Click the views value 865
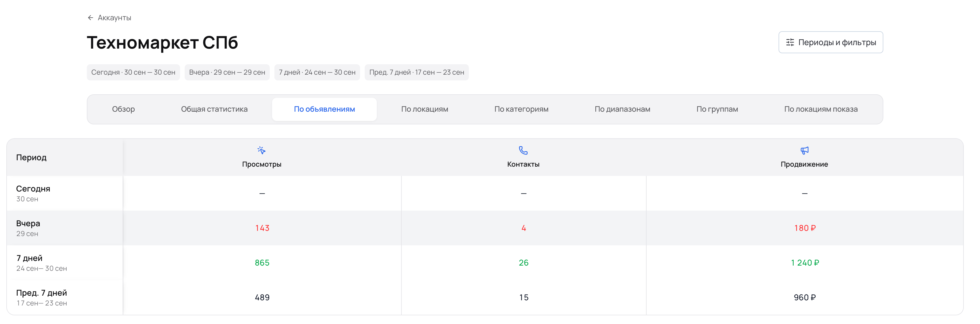980x324 pixels. click(262, 263)
